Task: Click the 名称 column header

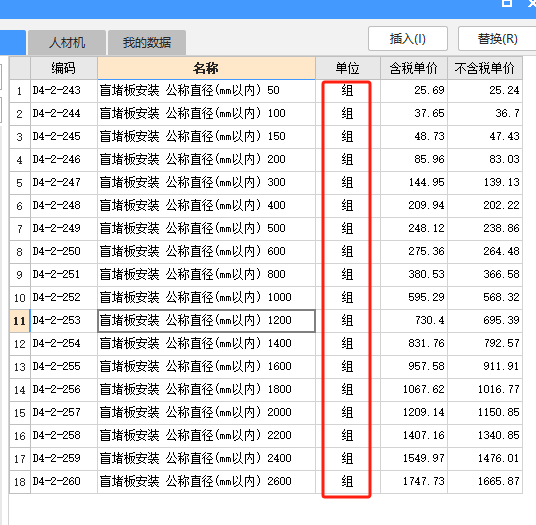Action: click(x=206, y=68)
